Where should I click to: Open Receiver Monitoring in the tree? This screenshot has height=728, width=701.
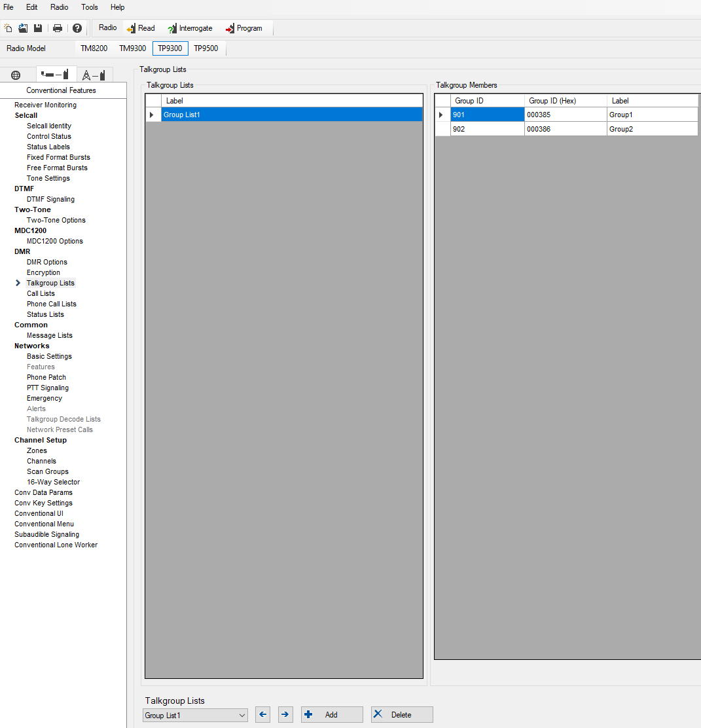click(x=46, y=105)
